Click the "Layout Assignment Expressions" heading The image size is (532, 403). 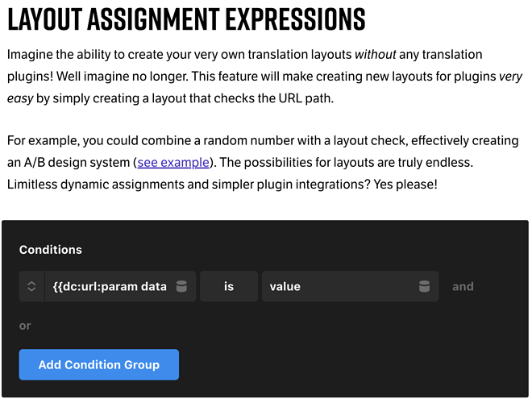pos(186,19)
